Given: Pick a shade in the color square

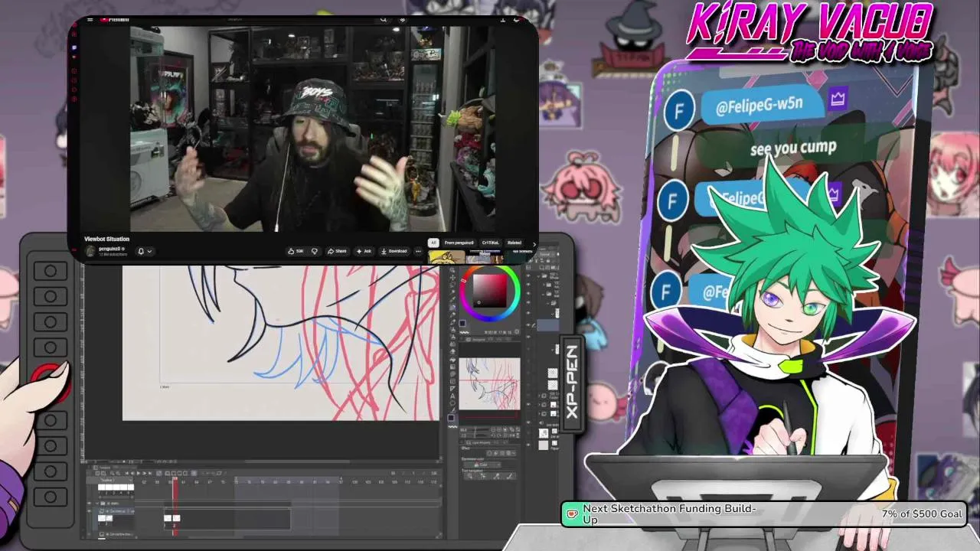Looking at the screenshot, I should click(490, 291).
